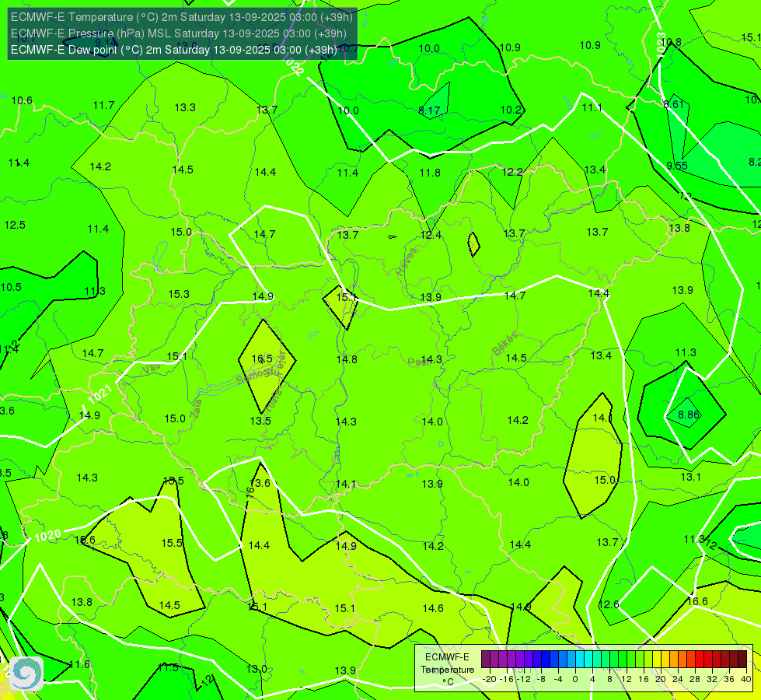Click the °C unit label in the legend
Image resolution: width=761 pixels, height=700 pixels.
click(448, 681)
